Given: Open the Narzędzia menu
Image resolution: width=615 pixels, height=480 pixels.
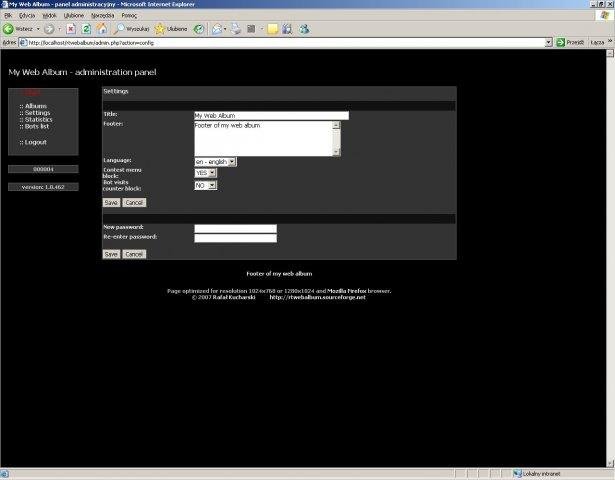Looking at the screenshot, I should point(102,15).
